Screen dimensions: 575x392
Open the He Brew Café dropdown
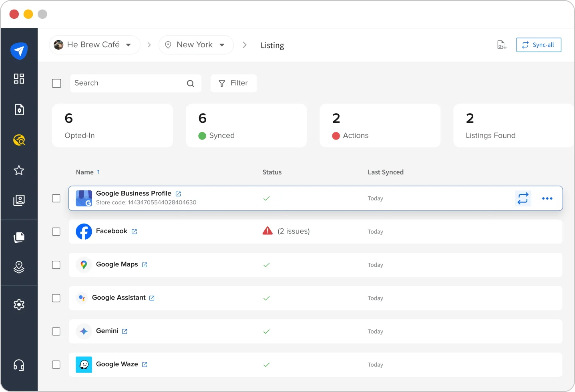coord(94,44)
